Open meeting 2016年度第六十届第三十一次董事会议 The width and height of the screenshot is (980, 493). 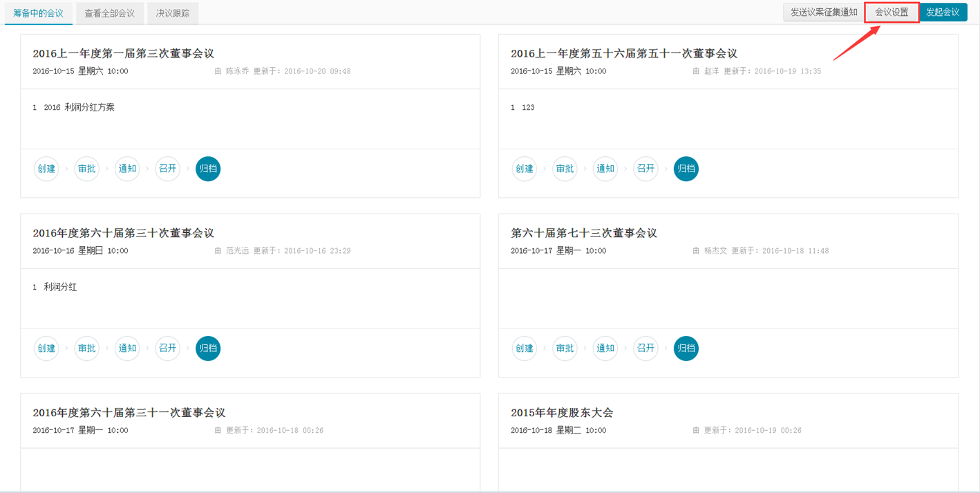coord(129,413)
